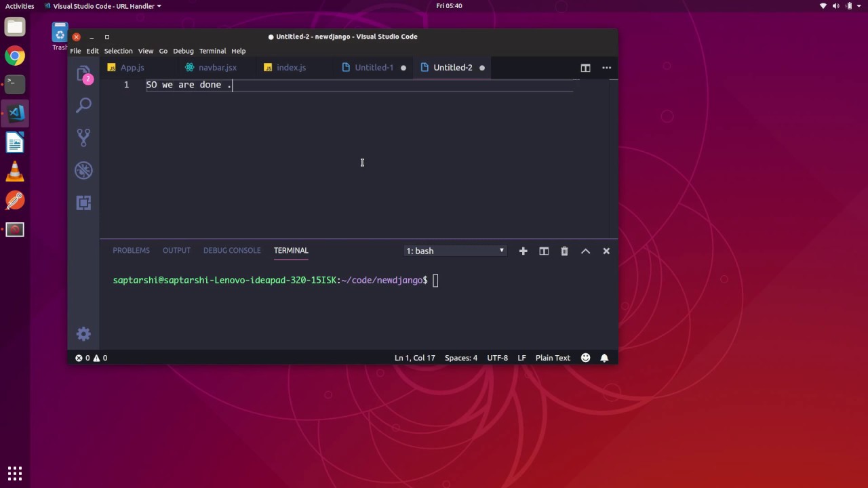Select the Untitled-2 editor tab
The image size is (868, 488).
coord(452,68)
